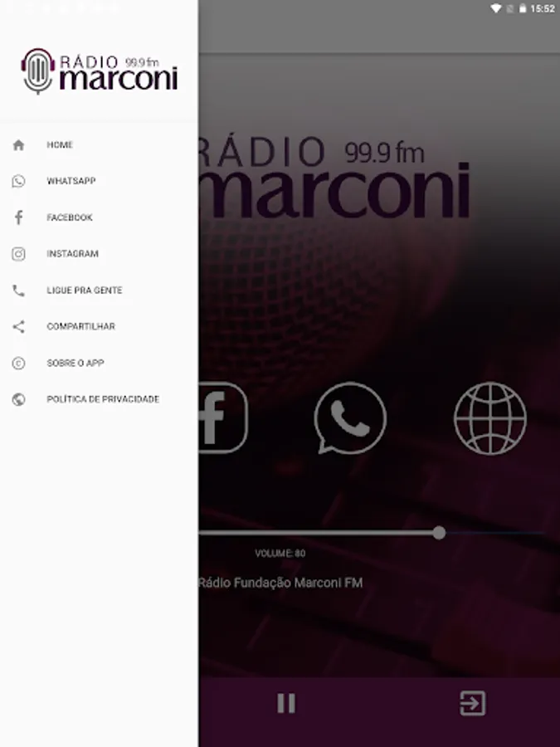This screenshot has width=560, height=747.
Task: Open the website globe icon on player
Action: 490,417
